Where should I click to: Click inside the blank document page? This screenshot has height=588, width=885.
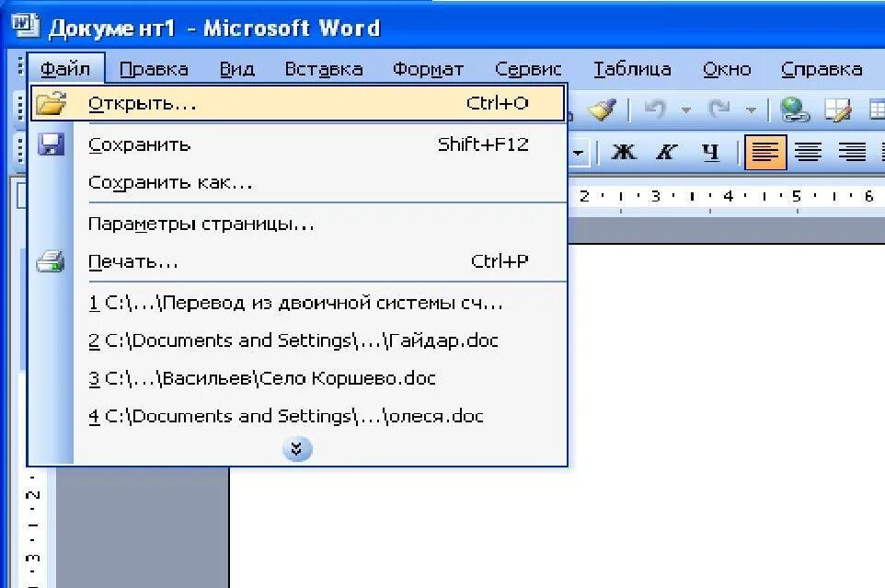[x=556, y=415]
